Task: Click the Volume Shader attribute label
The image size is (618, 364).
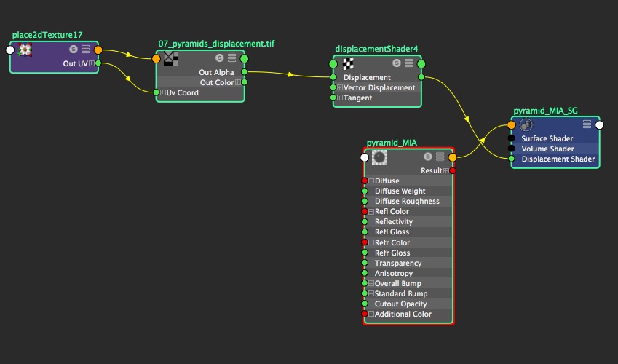Action: [548, 149]
